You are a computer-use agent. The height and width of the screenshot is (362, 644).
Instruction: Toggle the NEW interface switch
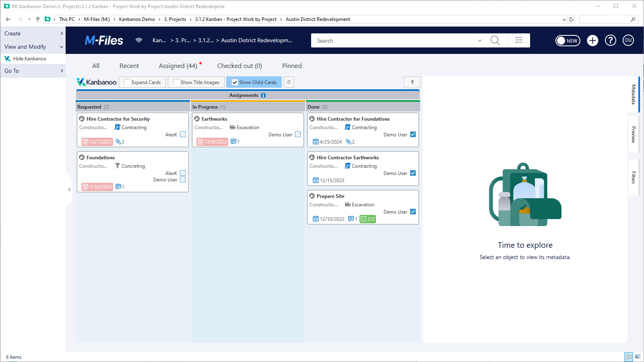tap(568, 41)
